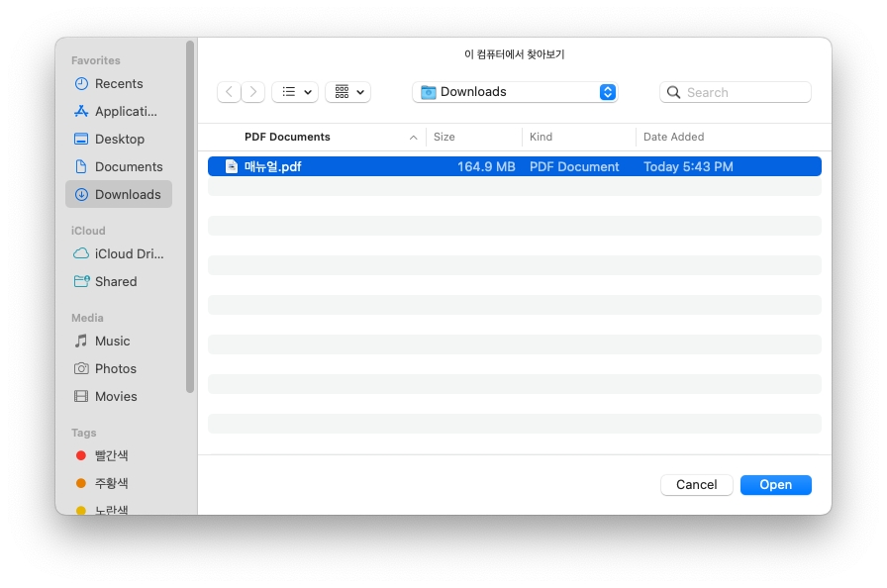887x588 pixels.
Task: Click the Cancel button
Action: click(697, 485)
